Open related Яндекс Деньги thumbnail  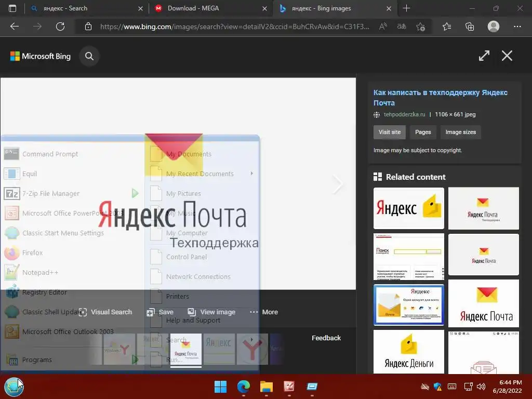click(x=408, y=352)
